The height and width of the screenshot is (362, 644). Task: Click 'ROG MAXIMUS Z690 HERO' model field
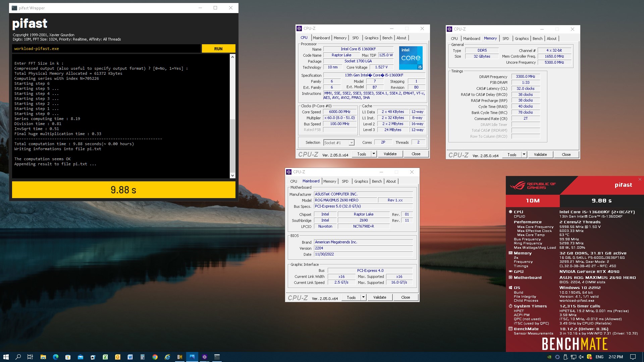tap(345, 200)
